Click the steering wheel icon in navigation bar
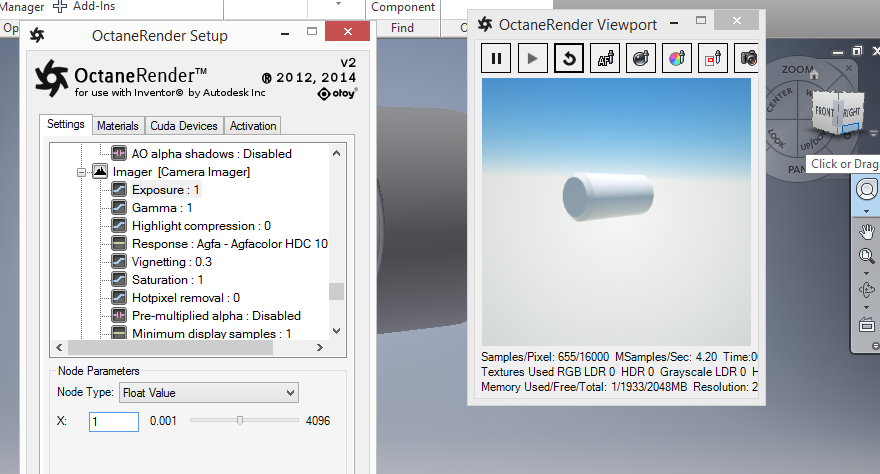The image size is (880, 474). [867, 190]
